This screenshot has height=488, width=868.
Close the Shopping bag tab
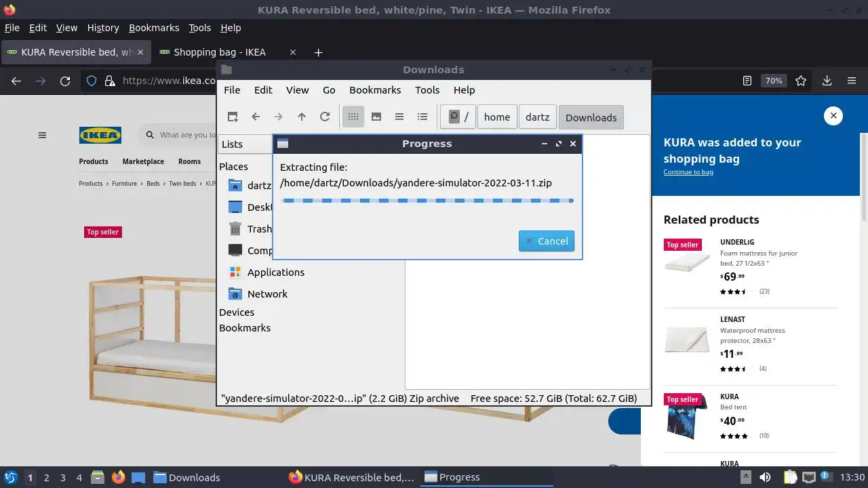point(293,52)
